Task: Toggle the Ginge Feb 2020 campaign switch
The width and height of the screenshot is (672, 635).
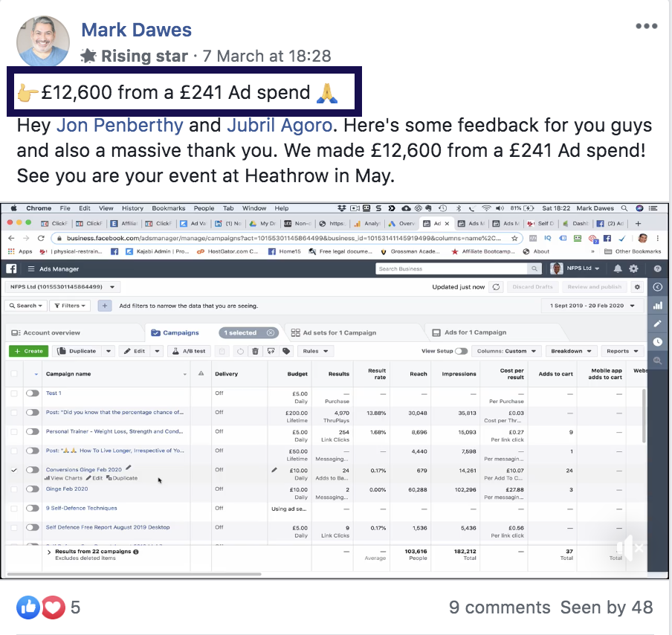Action: pyautogui.click(x=33, y=489)
